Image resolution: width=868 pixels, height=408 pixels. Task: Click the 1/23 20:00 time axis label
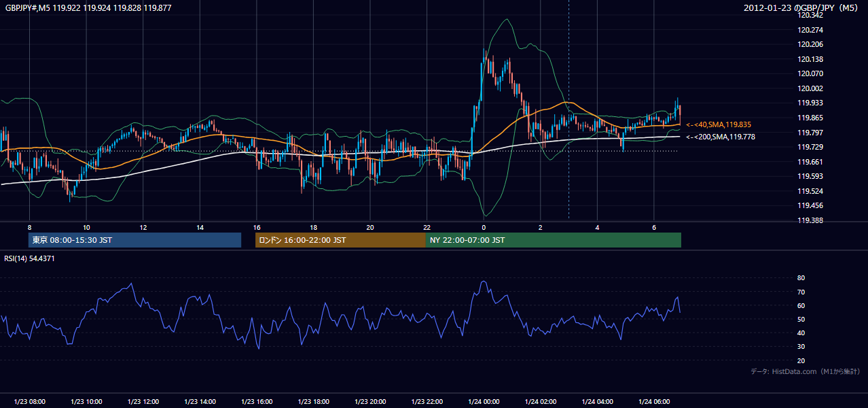[x=369, y=402]
